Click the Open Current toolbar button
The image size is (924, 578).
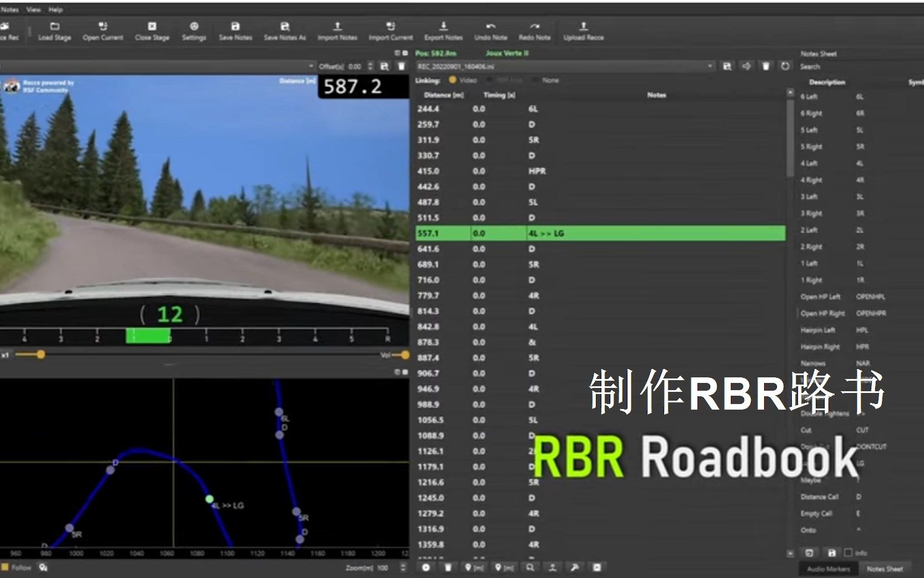point(103,32)
